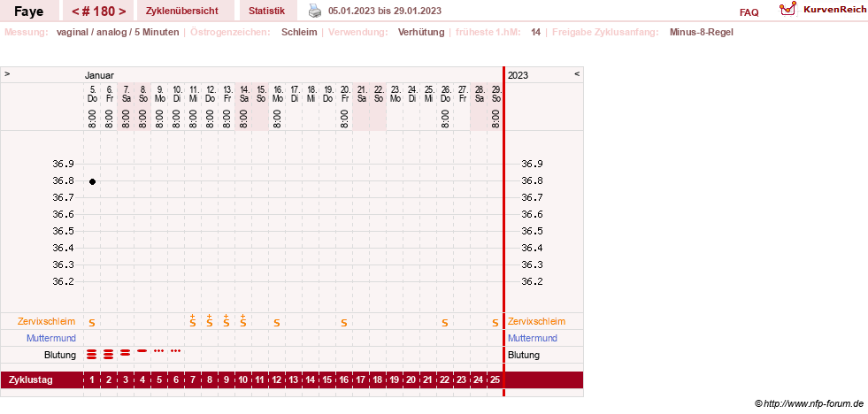Click the left 36.5 temperature axis label
868x414 pixels.
click(63, 231)
